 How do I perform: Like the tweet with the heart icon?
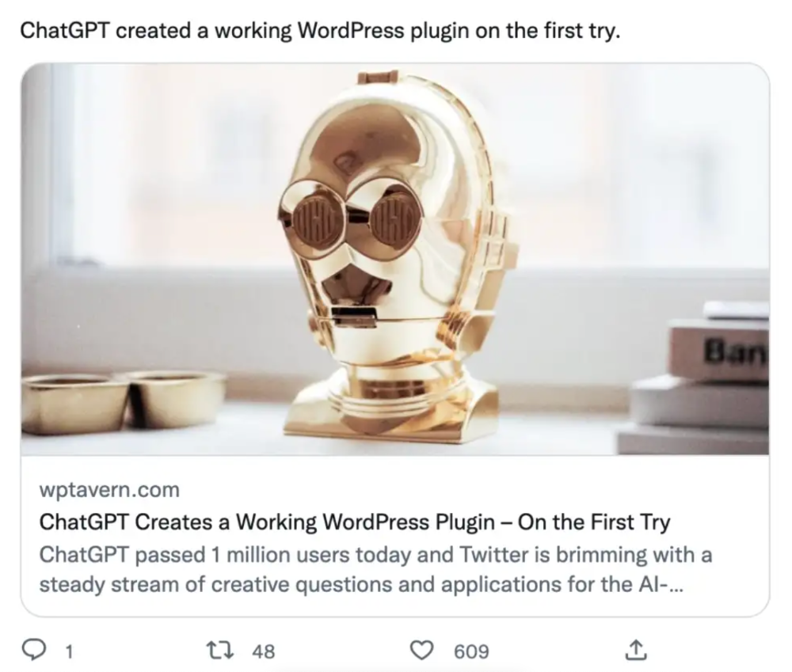click(421, 651)
